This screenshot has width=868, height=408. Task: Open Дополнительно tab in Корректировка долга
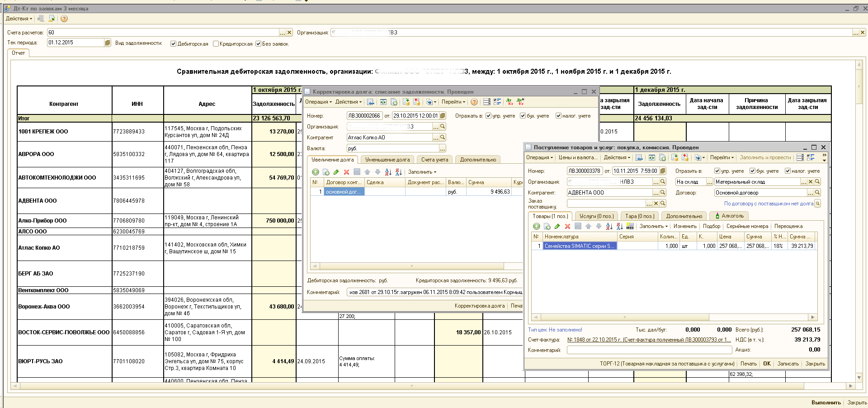[478, 160]
